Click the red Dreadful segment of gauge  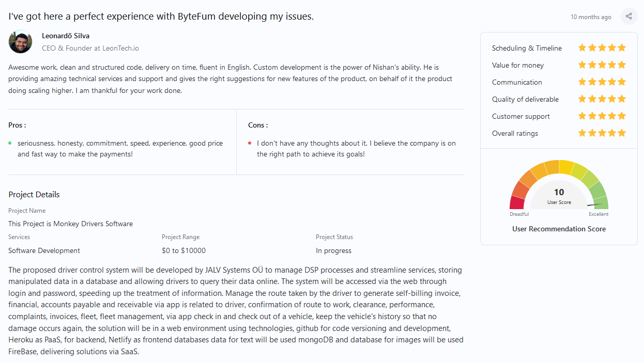coord(517,202)
